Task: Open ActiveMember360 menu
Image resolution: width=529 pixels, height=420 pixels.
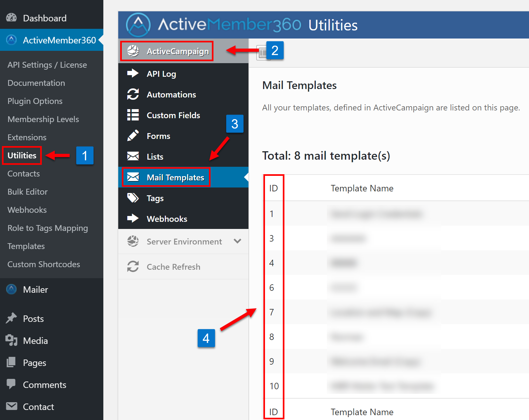Action: pos(52,40)
